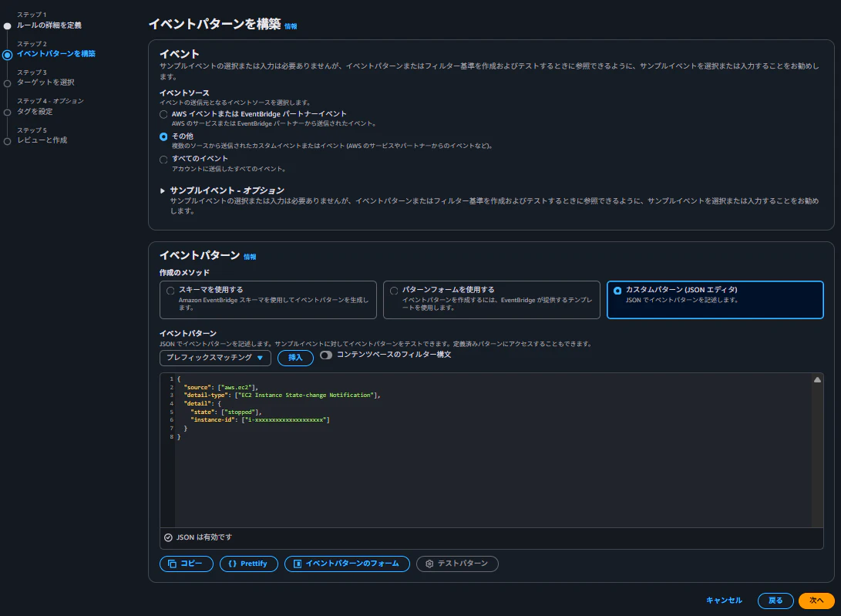
Task: Click the gear icon on テストパターン
Action: (x=429, y=564)
